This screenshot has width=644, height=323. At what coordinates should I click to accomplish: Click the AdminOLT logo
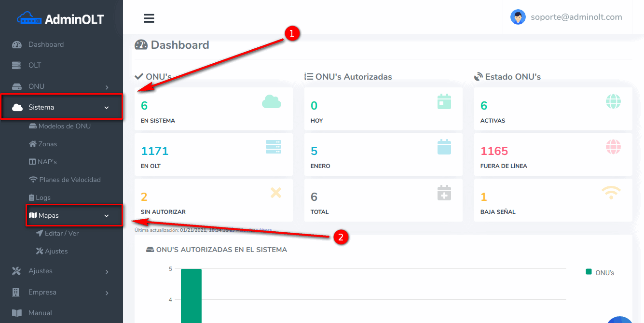pos(61,19)
